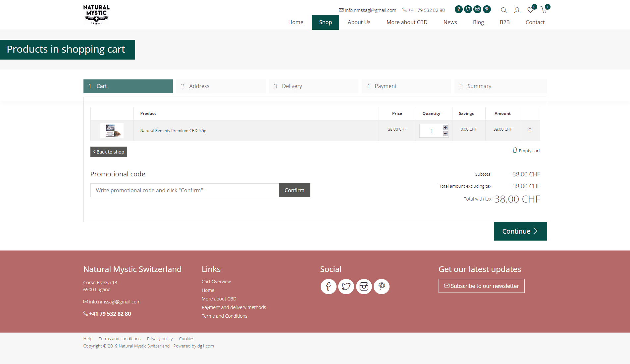This screenshot has height=364, width=630.
Task: Click the footer Pinterest circle icon
Action: pos(382,287)
